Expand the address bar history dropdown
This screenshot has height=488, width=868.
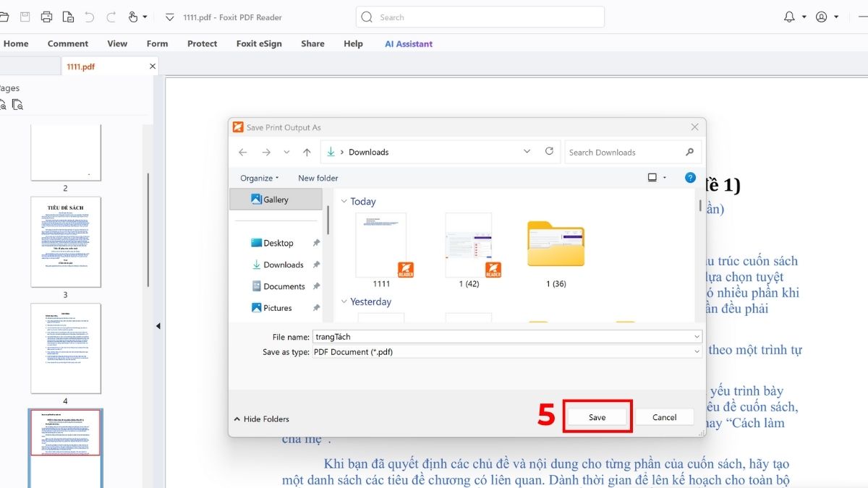527,152
